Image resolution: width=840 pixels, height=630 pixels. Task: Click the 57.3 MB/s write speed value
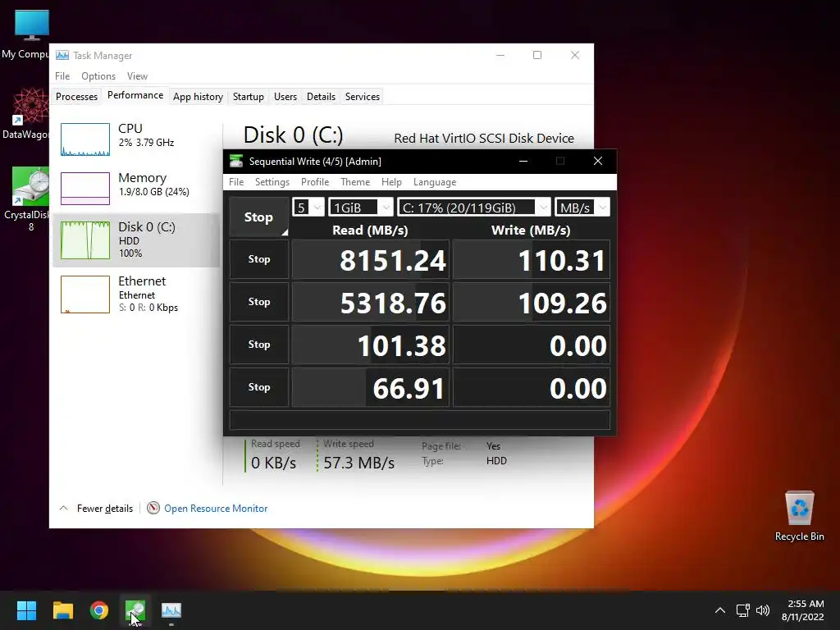click(x=359, y=463)
